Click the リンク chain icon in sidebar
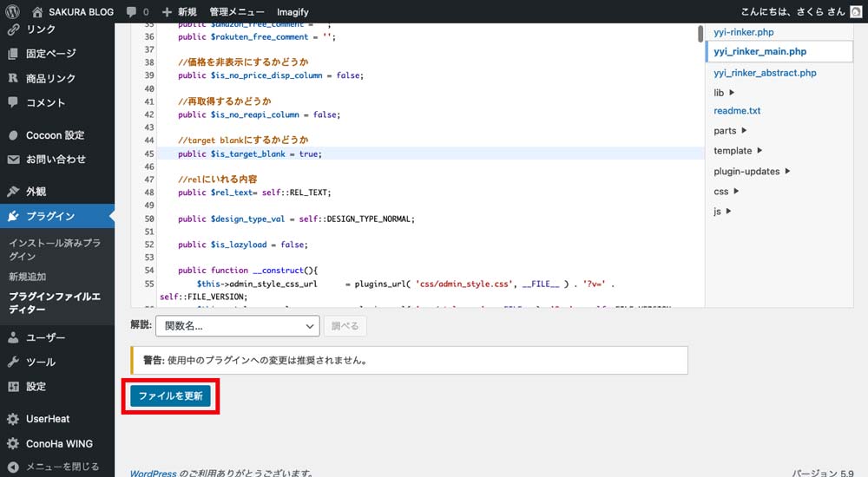This screenshot has height=477, width=868. point(13,29)
